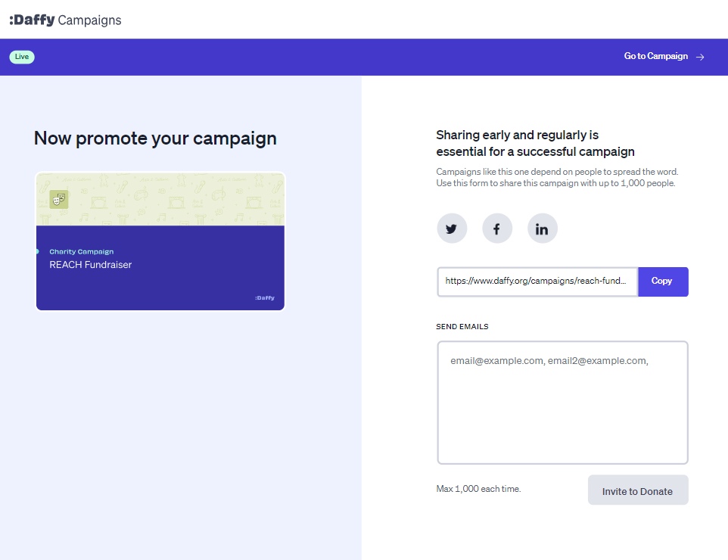Click the ':Daffy' mark on campaign card
This screenshot has width=728, height=560.
pyautogui.click(x=265, y=298)
